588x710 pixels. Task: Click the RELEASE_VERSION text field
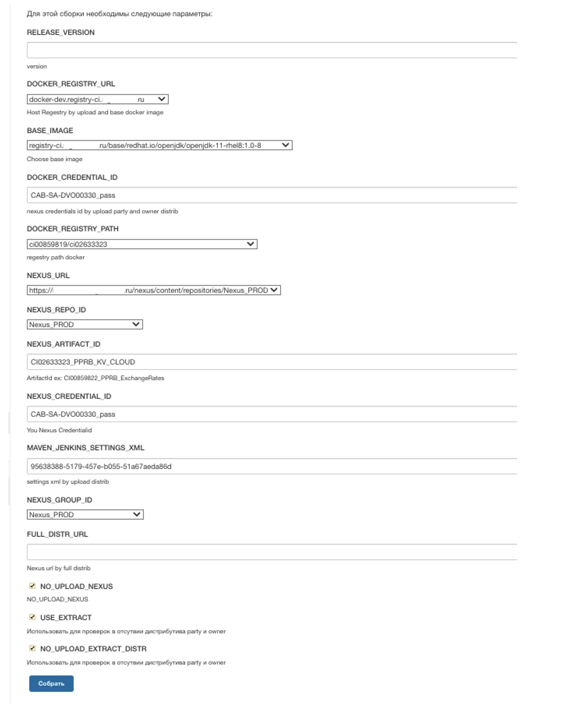click(271, 50)
